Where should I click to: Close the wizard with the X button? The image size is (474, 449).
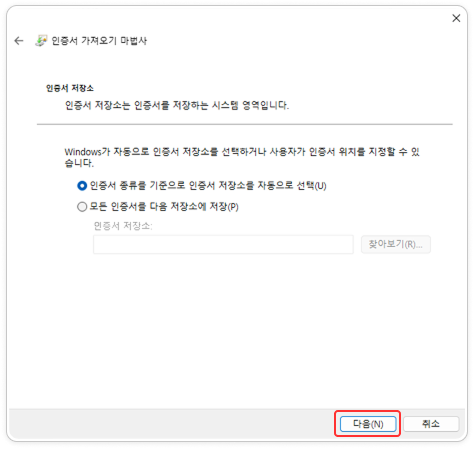[456, 18]
